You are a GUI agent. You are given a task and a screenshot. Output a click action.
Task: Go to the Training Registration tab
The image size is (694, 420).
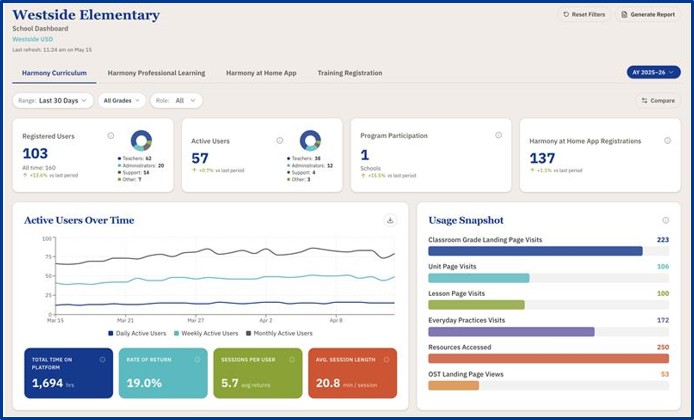pyautogui.click(x=350, y=73)
